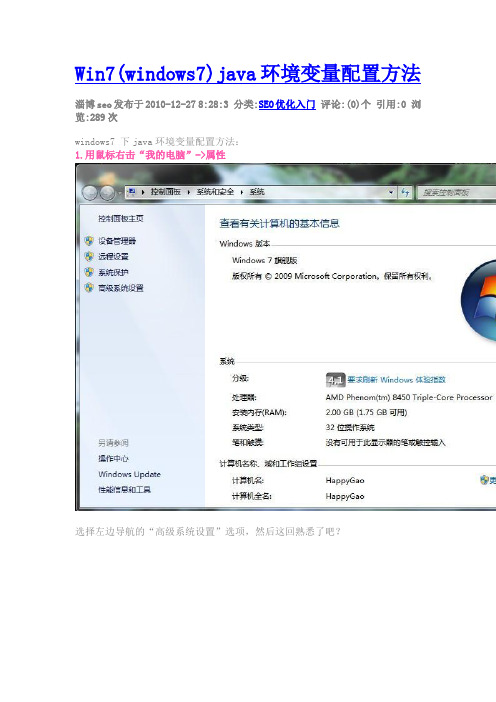This screenshot has width=496, height=702.
Task: Select the 系统和安全 breadcrumb item
Action: tap(215, 192)
